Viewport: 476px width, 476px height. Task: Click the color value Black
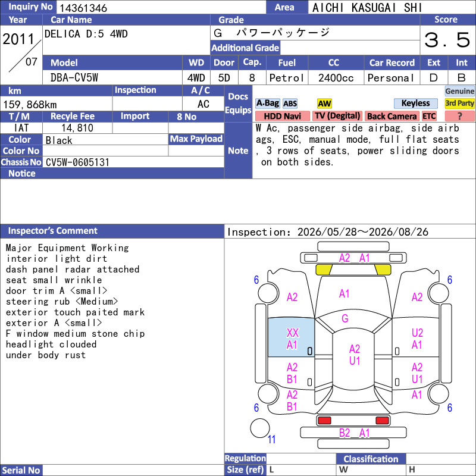59,140
